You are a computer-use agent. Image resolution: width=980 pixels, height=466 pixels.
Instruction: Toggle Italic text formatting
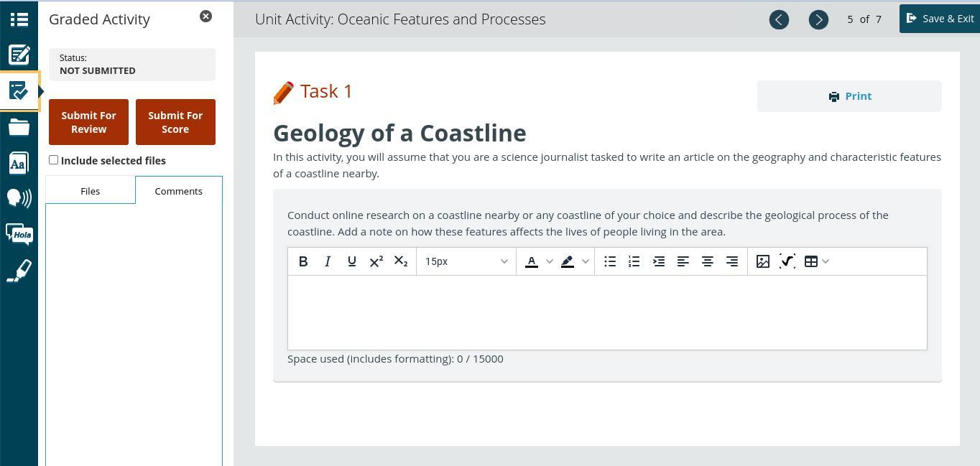coord(328,261)
